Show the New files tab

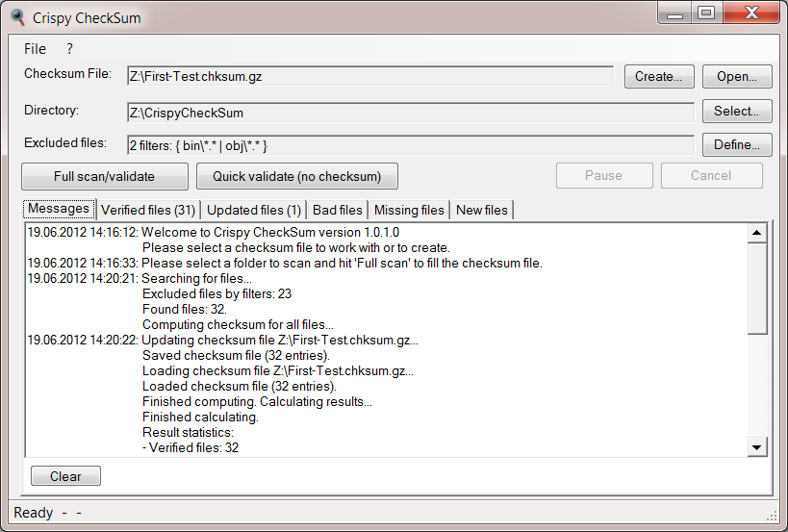(482, 210)
